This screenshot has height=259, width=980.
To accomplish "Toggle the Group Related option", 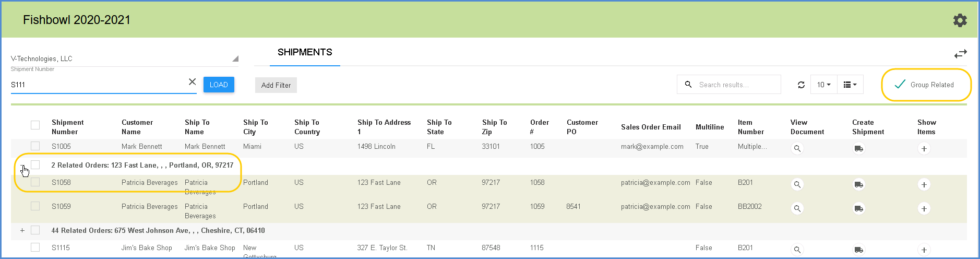I will pos(925,85).
